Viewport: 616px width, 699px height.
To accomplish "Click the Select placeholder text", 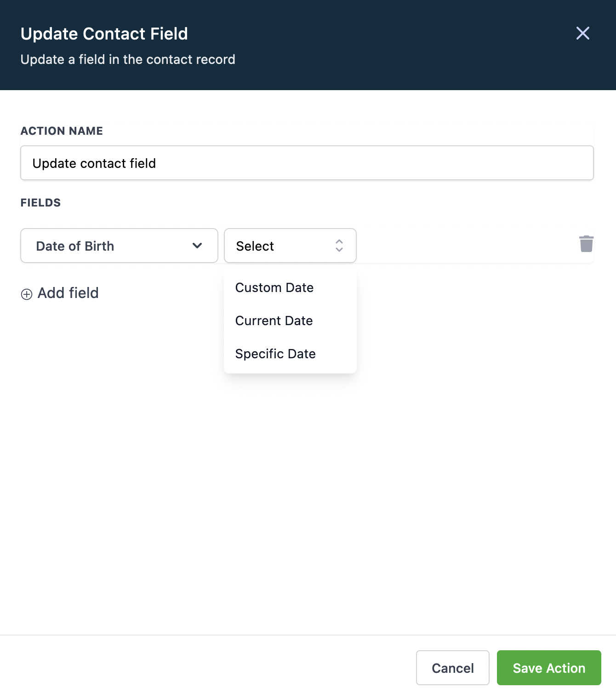I will tap(255, 246).
